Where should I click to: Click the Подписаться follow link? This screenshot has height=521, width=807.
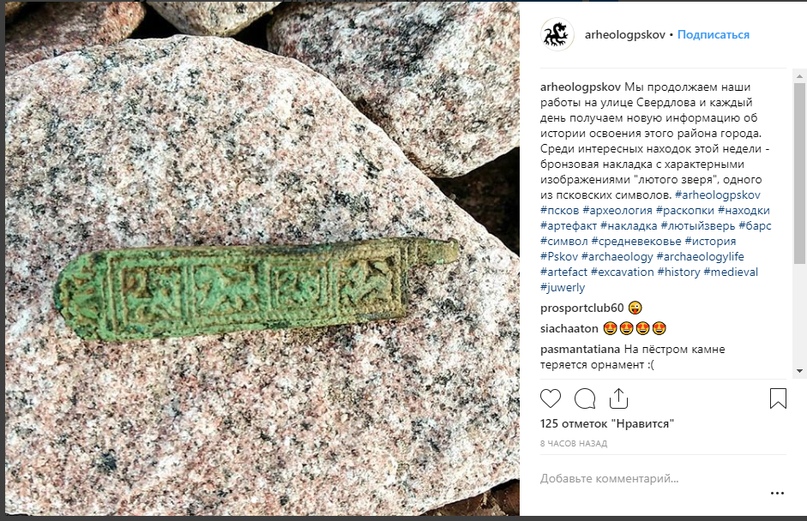click(713, 34)
